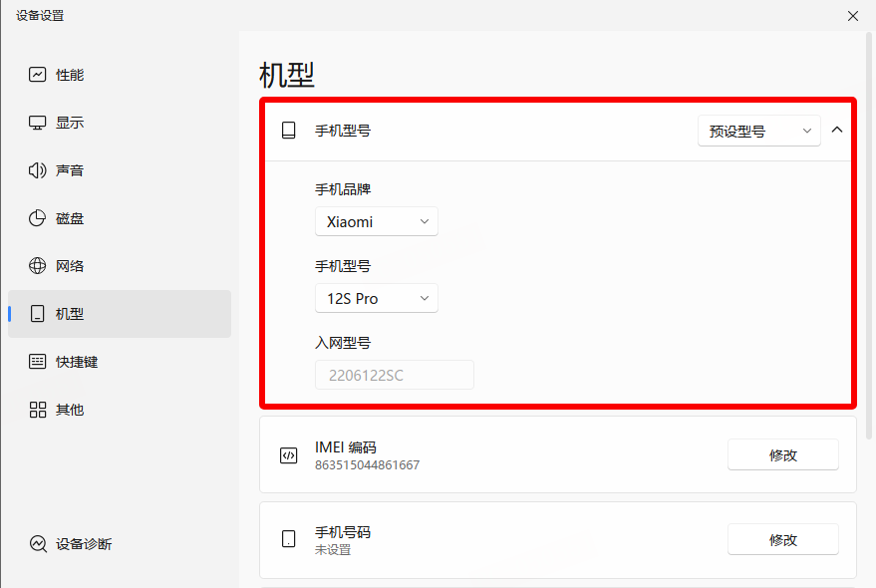Close the 设备设置 settings window
Image resolution: width=876 pixels, height=588 pixels.
852,15
